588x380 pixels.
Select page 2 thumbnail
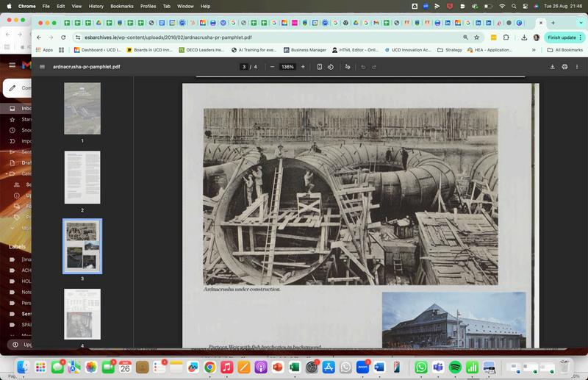point(82,177)
